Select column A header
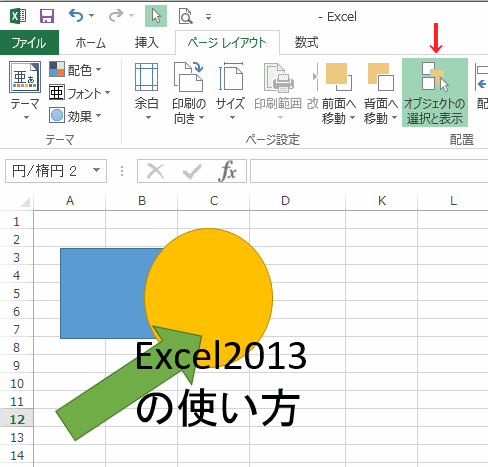 tap(70, 201)
